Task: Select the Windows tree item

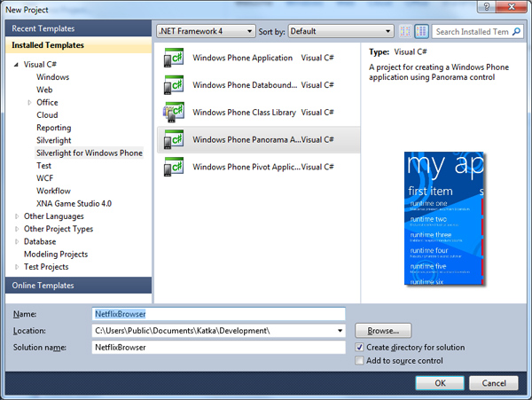Action: pyautogui.click(x=52, y=77)
